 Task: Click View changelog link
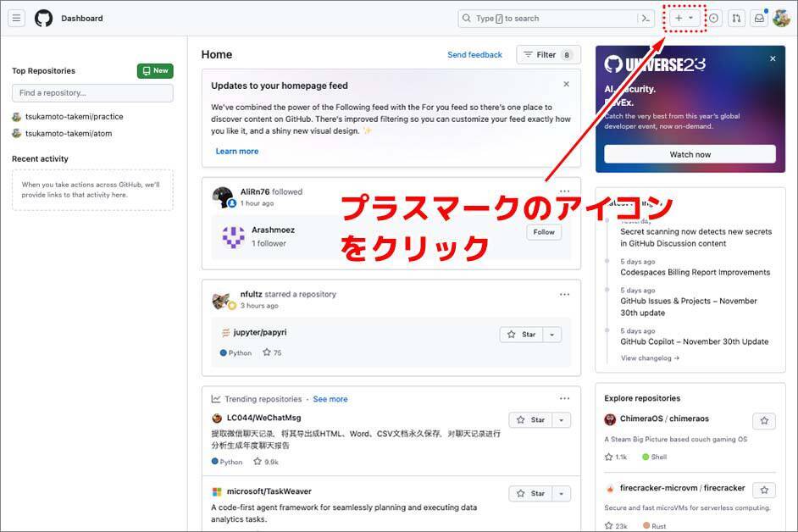coord(650,358)
